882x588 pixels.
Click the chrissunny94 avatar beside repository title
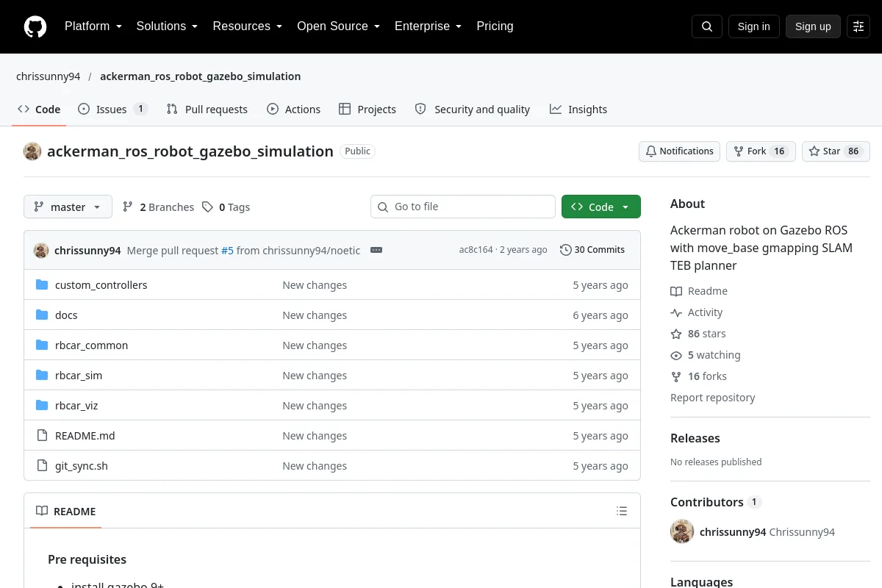[x=32, y=151]
